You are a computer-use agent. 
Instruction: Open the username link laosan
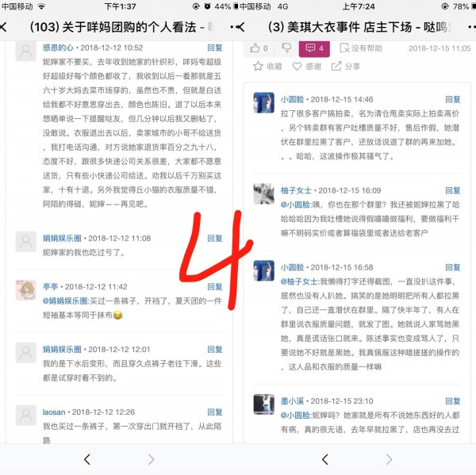coord(54,412)
